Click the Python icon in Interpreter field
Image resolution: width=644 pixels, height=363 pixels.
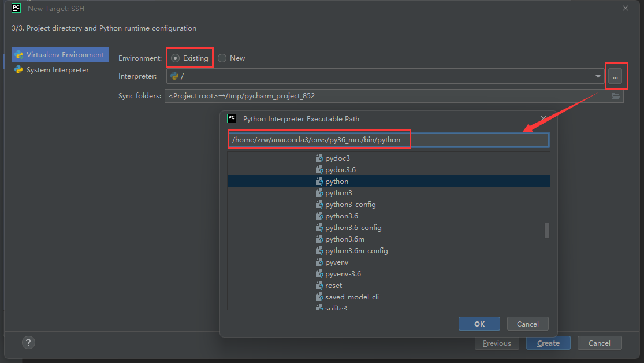(x=174, y=76)
